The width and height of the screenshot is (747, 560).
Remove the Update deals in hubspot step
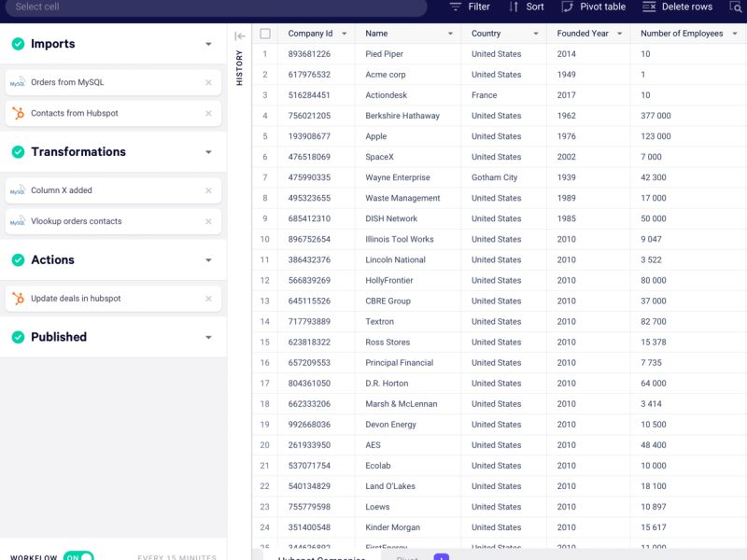(x=208, y=299)
